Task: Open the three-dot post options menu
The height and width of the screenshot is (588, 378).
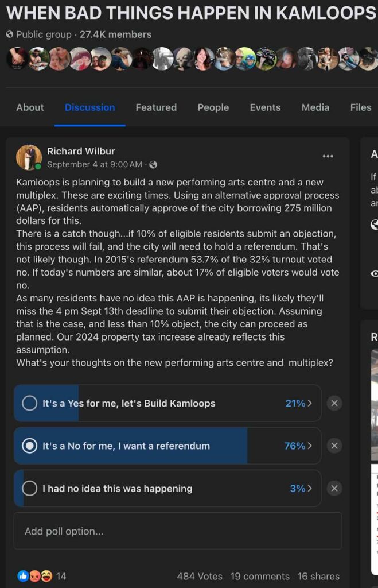Action: (328, 156)
